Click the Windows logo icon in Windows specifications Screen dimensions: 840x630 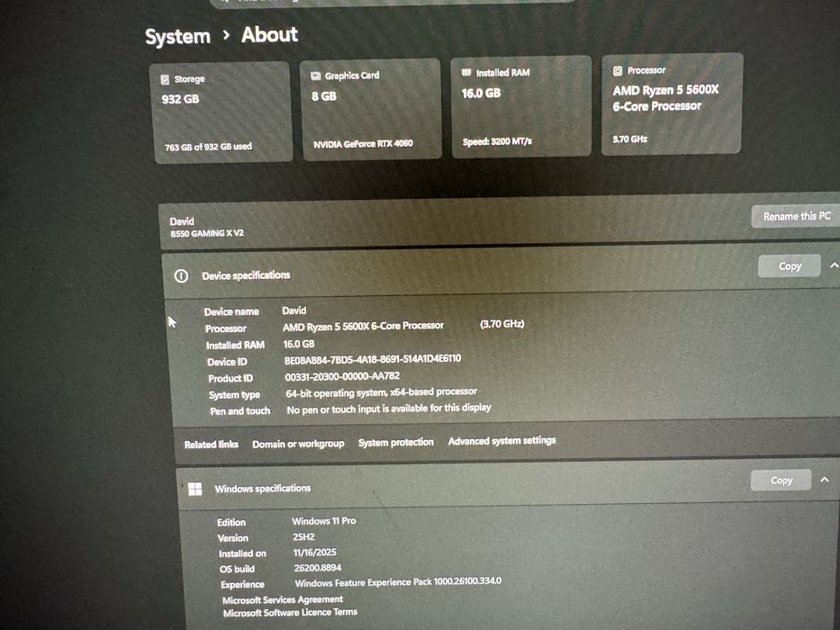point(195,489)
